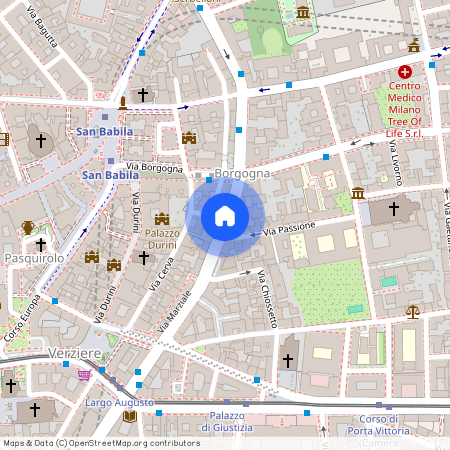The width and height of the screenshot is (450, 450).
Task: Select the pink shopping cart icon
Action: pos(85,375)
